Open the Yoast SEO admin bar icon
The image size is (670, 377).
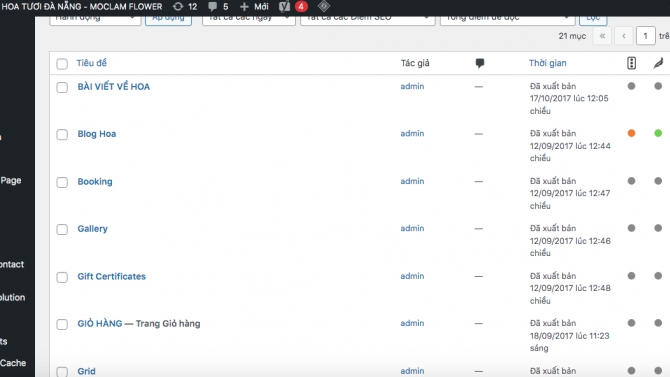(284, 6)
